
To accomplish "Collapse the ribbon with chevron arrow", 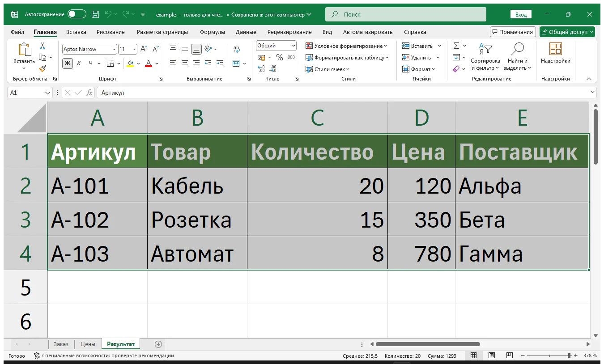I will click(x=589, y=78).
